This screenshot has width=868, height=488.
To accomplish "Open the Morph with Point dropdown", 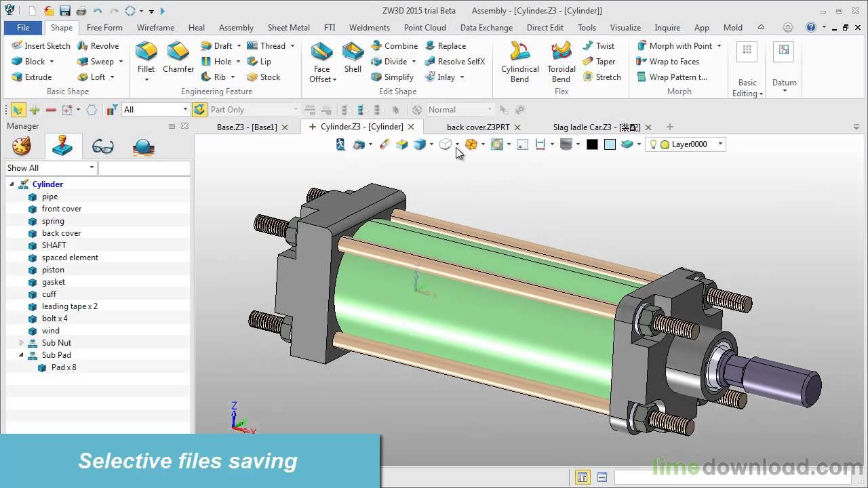I will tap(719, 45).
